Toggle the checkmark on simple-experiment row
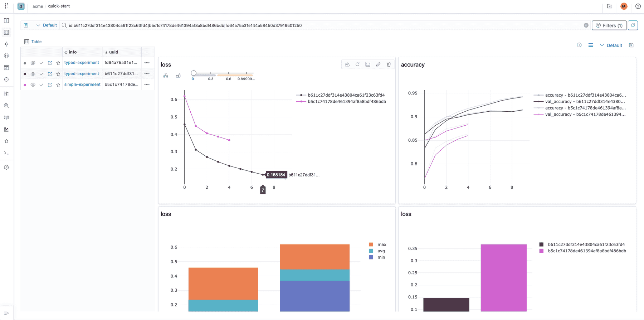The image size is (644, 320). pyautogui.click(x=42, y=85)
